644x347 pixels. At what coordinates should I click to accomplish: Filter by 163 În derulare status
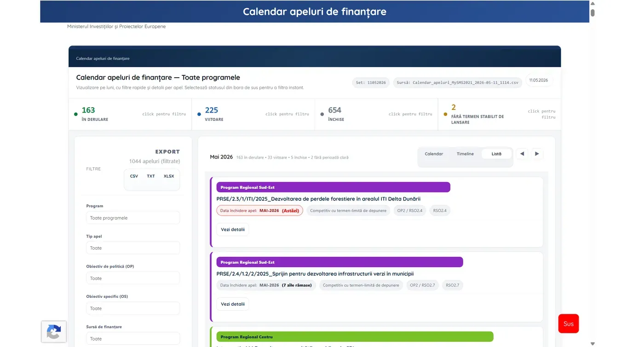130,114
